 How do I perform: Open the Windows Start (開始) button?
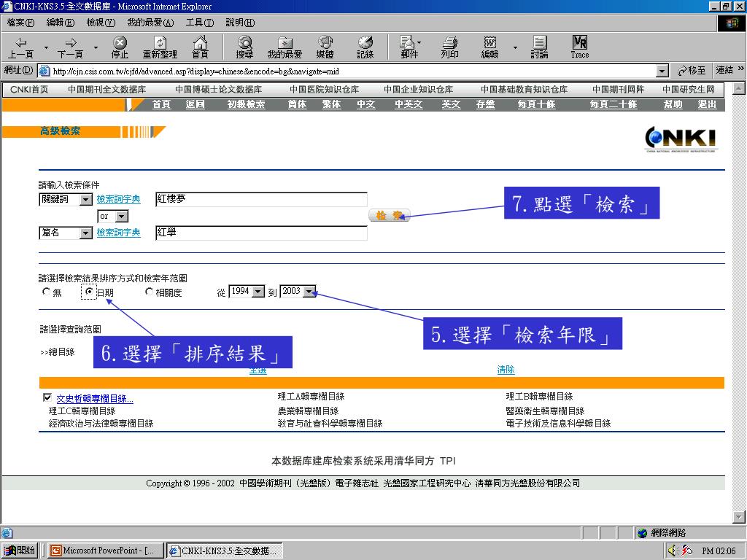pyautogui.click(x=20, y=551)
